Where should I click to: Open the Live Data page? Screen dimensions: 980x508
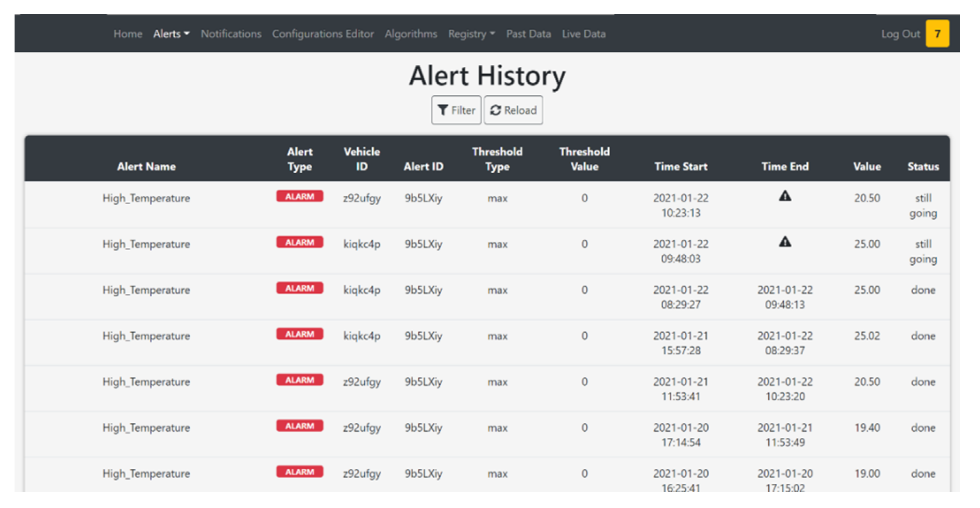pyautogui.click(x=584, y=34)
